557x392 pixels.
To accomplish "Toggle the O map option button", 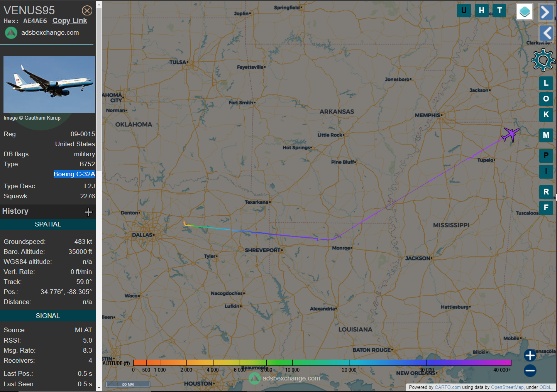I will 546,99.
